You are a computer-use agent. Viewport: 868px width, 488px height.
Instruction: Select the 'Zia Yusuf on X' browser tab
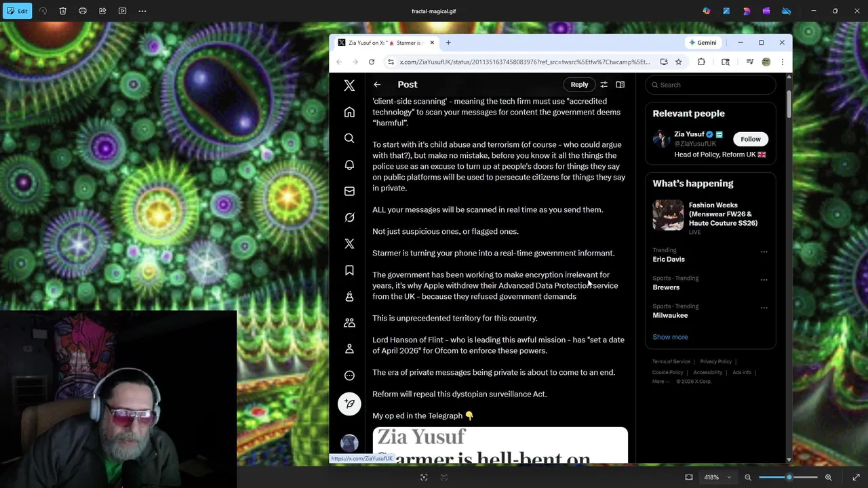pyautogui.click(x=385, y=43)
